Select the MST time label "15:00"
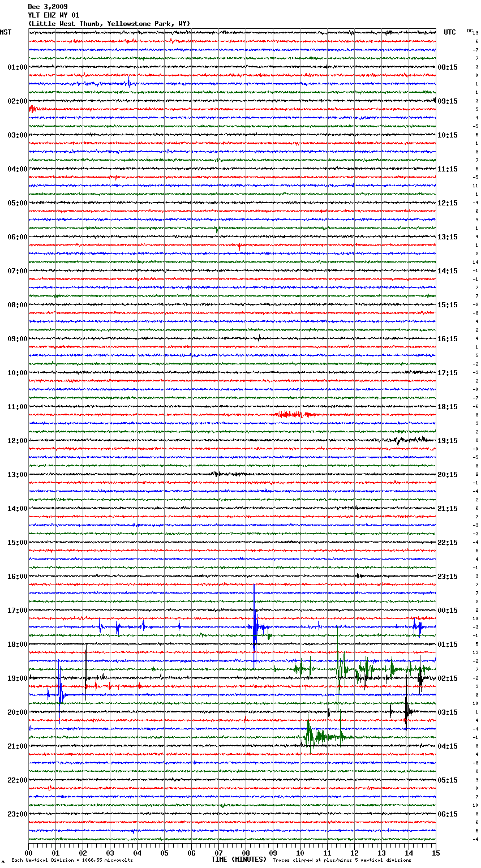The width and height of the screenshot is (481, 868). 18,543
